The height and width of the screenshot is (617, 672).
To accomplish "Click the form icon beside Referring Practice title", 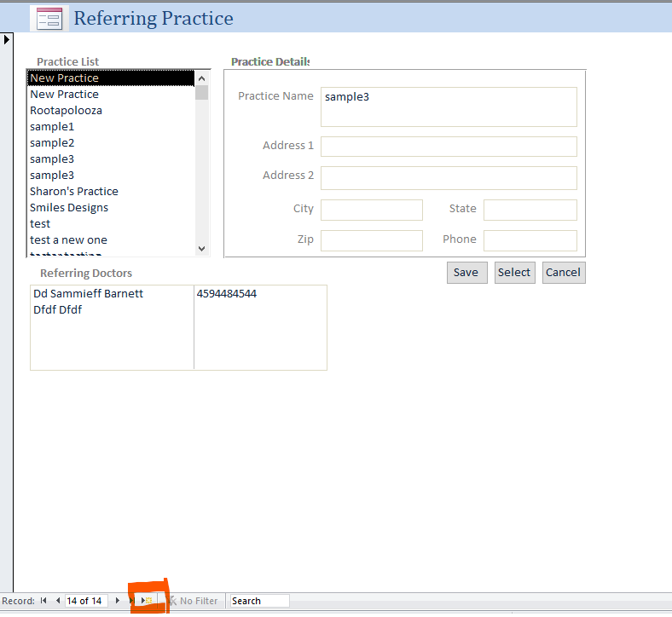I will (x=49, y=18).
